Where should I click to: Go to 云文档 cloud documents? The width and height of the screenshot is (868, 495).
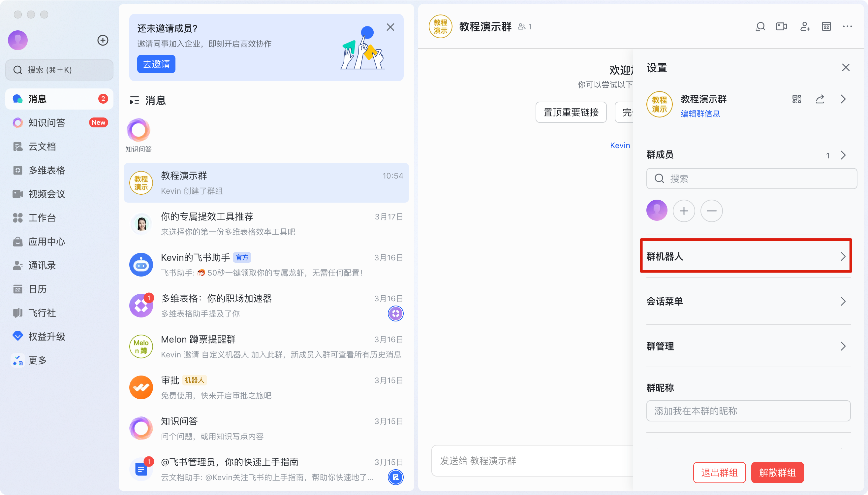click(x=59, y=147)
